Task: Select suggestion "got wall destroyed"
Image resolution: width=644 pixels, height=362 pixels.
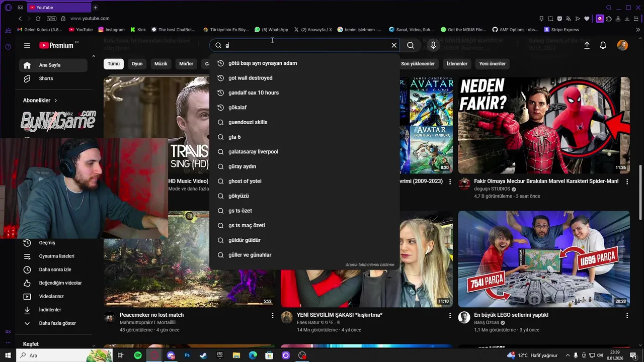Action: (x=304, y=78)
